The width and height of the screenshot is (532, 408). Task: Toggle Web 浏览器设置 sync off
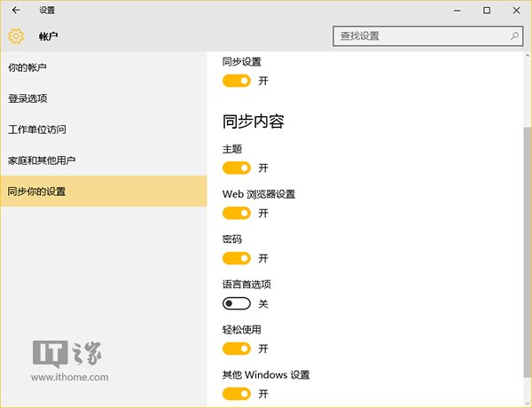pyautogui.click(x=237, y=213)
